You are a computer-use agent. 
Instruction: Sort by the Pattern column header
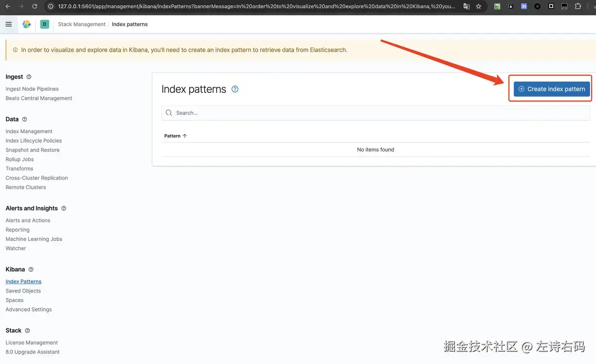click(176, 136)
